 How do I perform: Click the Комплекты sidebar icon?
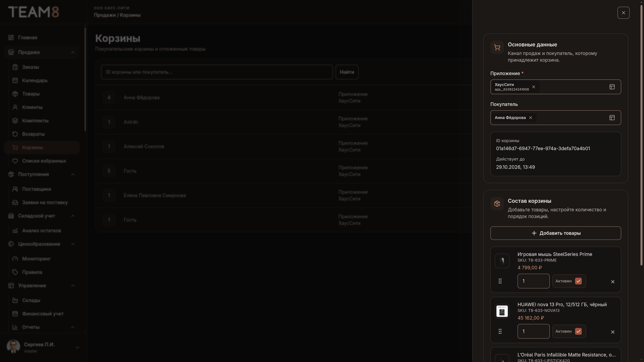15,121
